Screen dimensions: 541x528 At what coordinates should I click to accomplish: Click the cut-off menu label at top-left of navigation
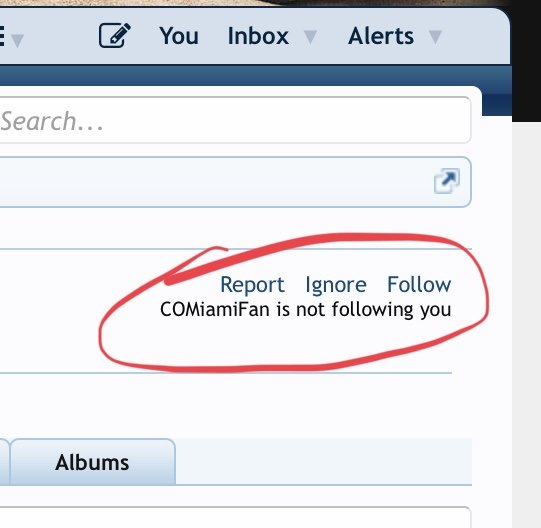click(x=2, y=36)
